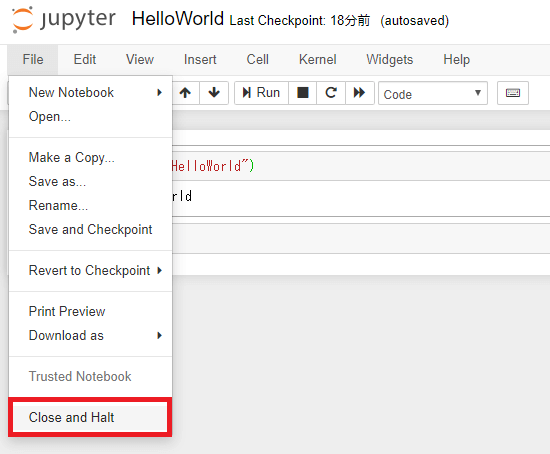The width and height of the screenshot is (550, 454).
Task: Choose Save and Checkpoint menu entry
Action: [90, 229]
